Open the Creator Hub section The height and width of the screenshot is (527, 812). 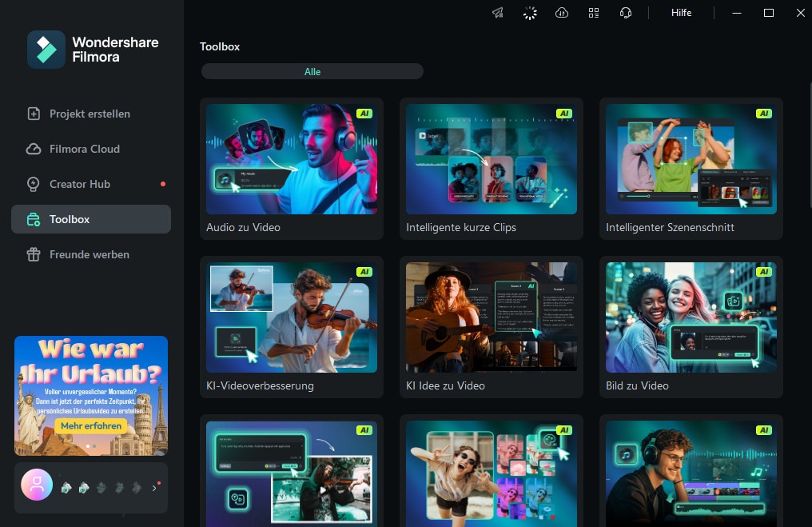pyautogui.click(x=91, y=184)
